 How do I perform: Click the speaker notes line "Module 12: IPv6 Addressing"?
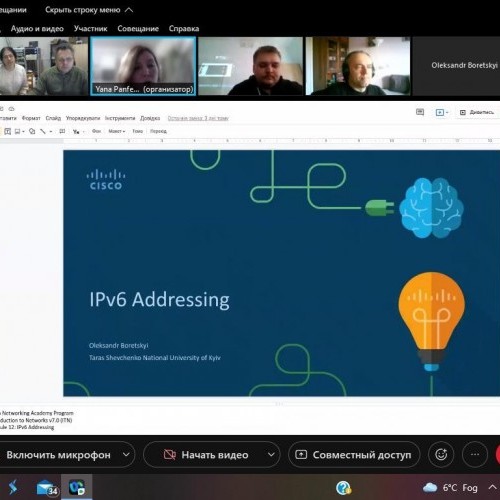coord(27,427)
